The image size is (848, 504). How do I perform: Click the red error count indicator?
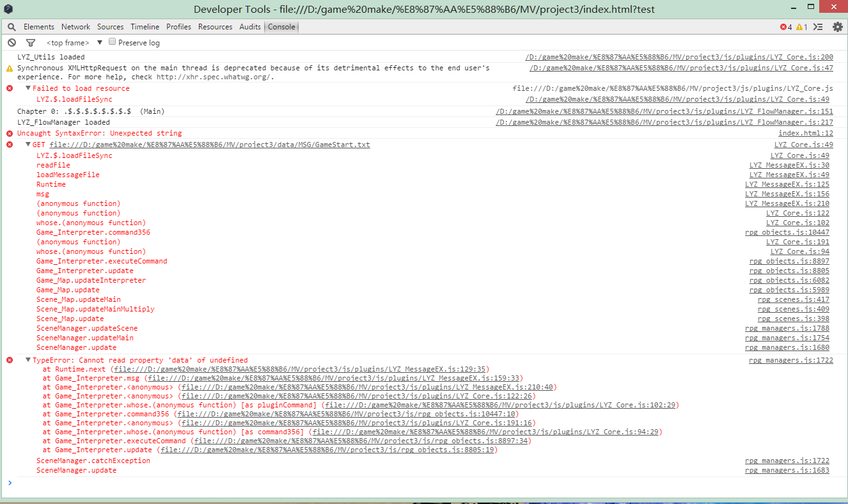click(x=786, y=27)
